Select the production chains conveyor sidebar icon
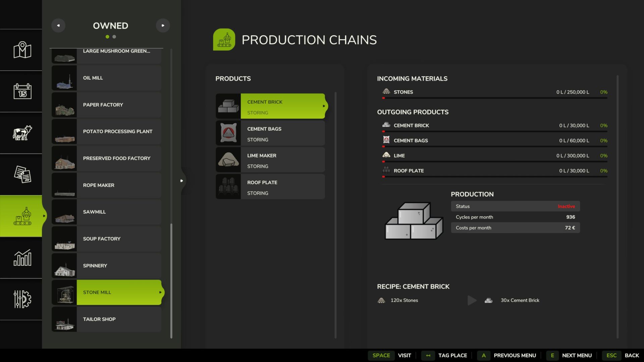 pos(22,216)
